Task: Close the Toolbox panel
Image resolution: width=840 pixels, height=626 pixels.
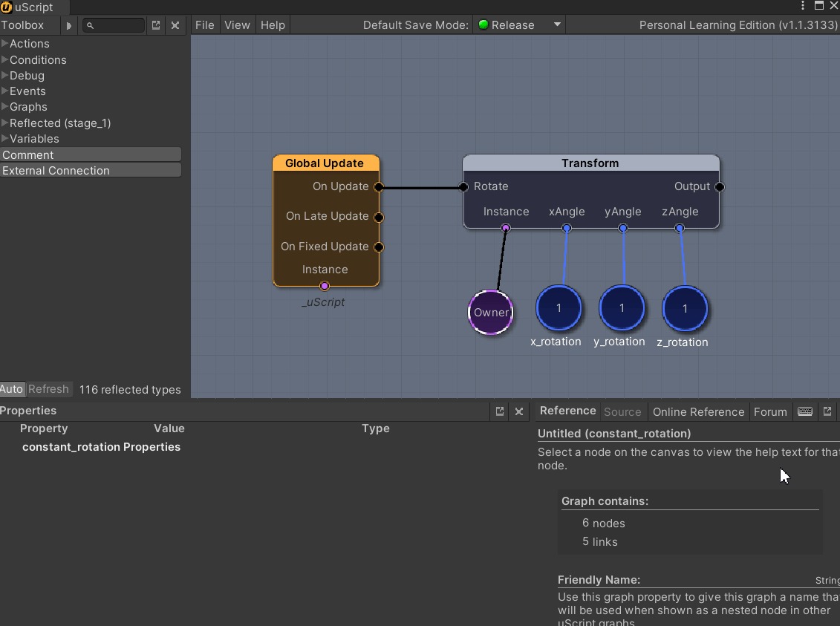Action: coord(175,25)
